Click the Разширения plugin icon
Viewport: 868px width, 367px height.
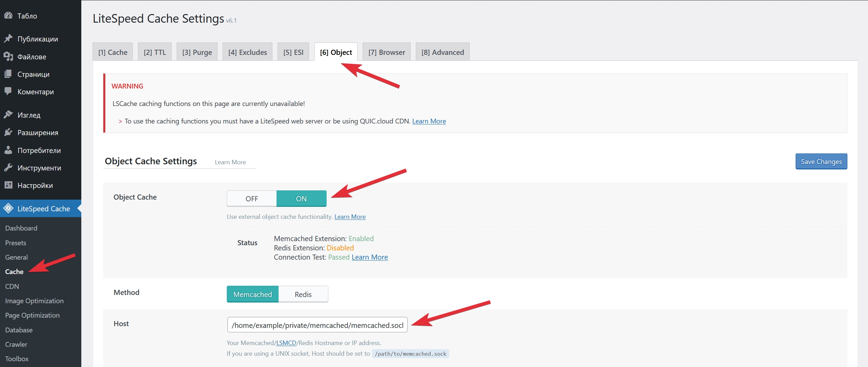coord(8,132)
